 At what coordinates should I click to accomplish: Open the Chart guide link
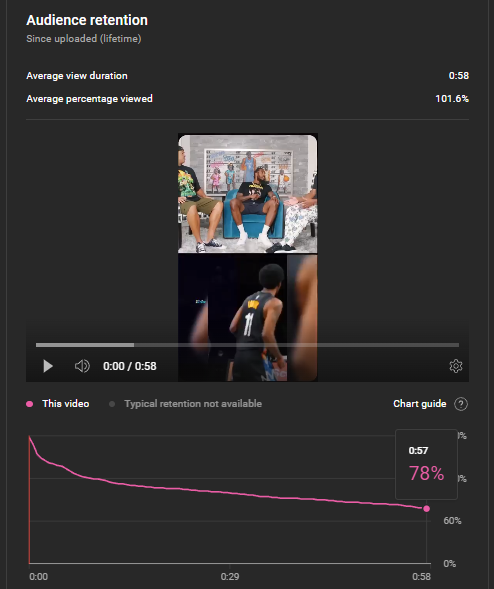pyautogui.click(x=420, y=404)
